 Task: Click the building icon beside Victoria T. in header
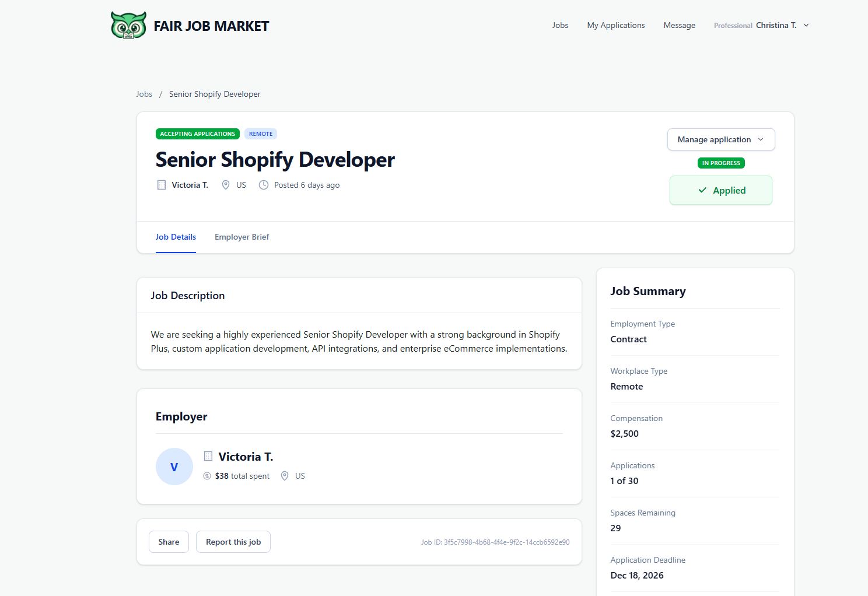(x=162, y=185)
